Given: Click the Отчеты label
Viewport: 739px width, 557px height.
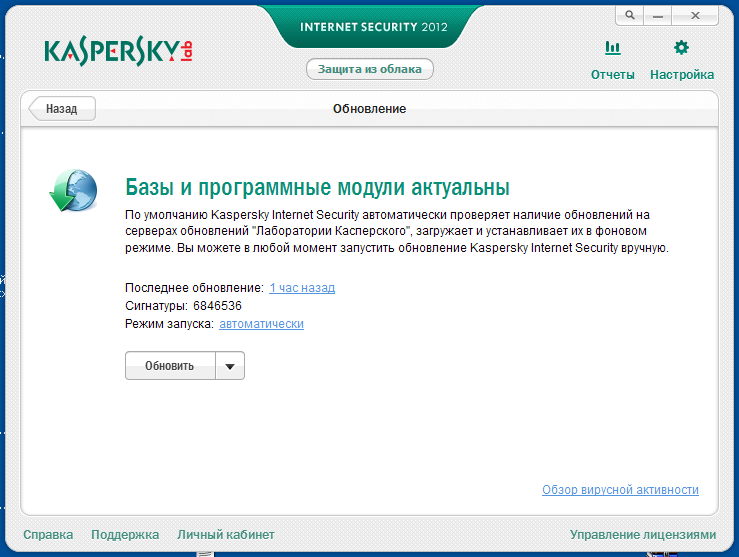Looking at the screenshot, I should [613, 75].
